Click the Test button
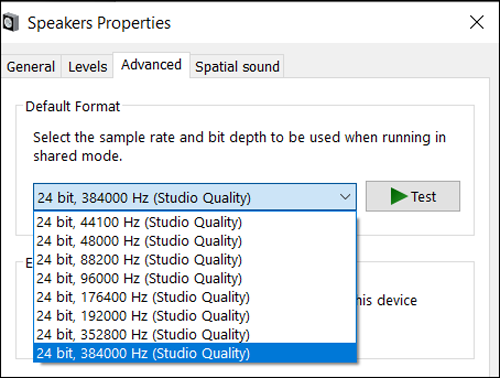 (413, 196)
